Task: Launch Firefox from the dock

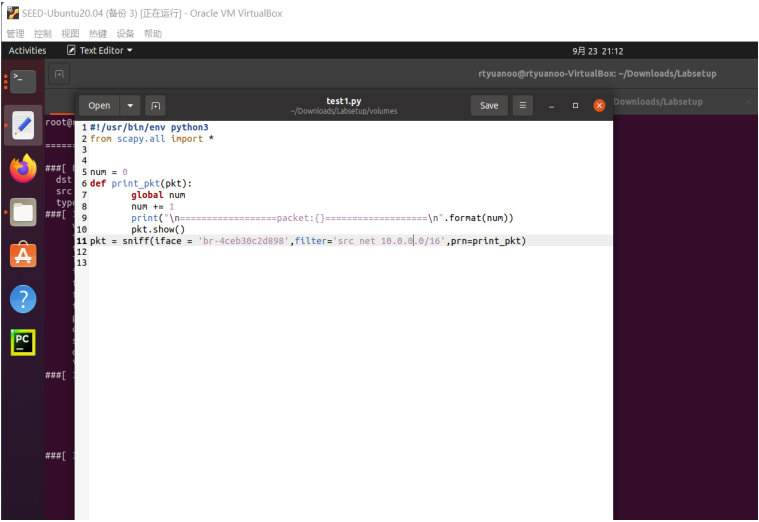Action: pyautogui.click(x=23, y=168)
